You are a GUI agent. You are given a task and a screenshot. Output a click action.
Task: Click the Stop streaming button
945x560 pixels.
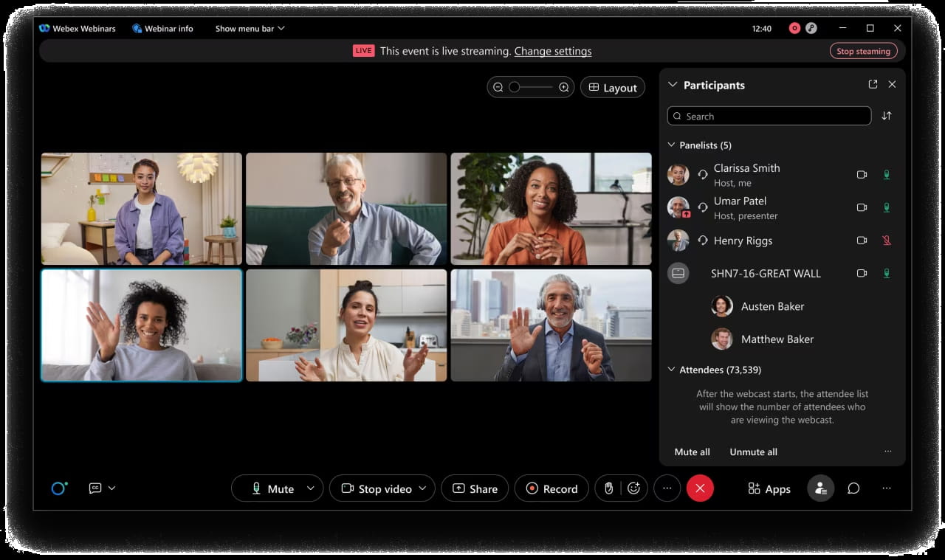(863, 50)
